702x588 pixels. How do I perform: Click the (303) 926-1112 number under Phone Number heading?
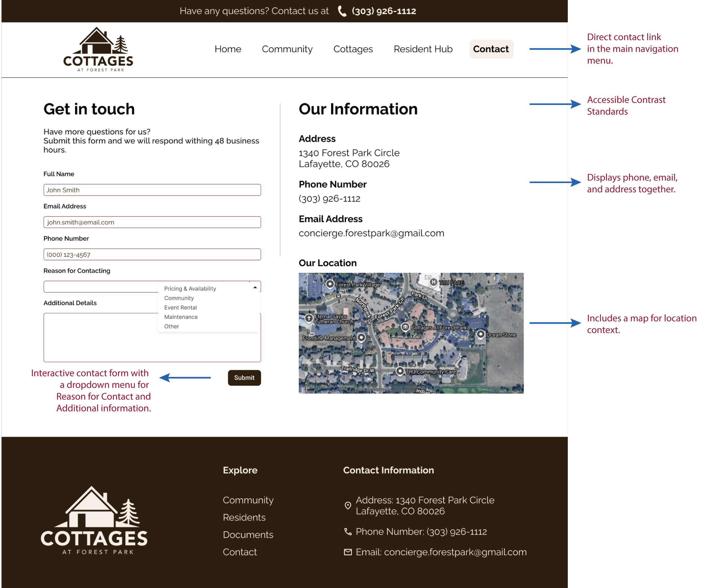329,199
